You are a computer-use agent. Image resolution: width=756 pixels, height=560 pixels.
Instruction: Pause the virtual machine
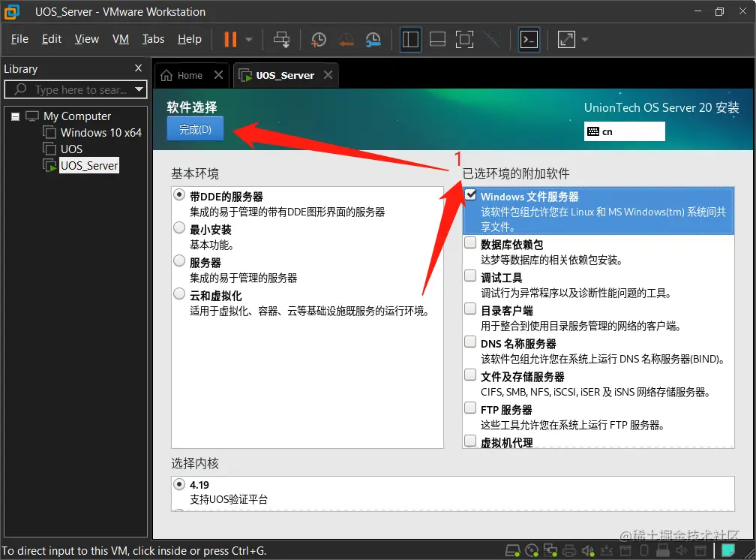click(230, 40)
